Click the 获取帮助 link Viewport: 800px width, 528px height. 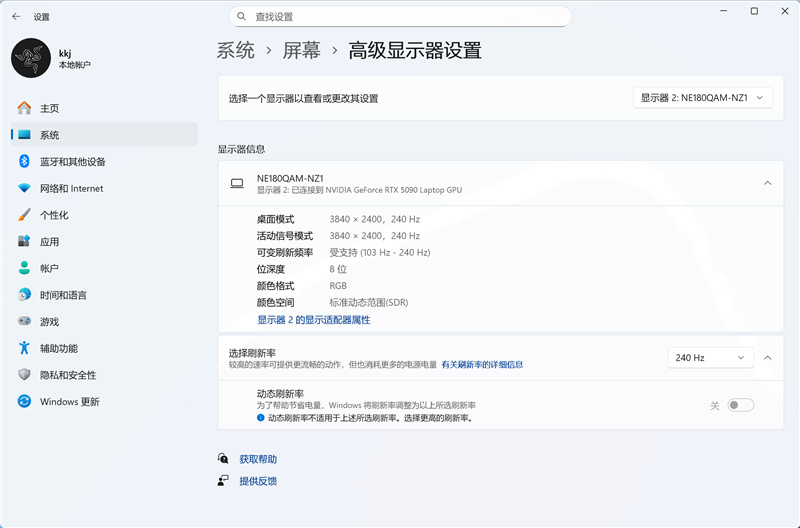click(x=258, y=459)
